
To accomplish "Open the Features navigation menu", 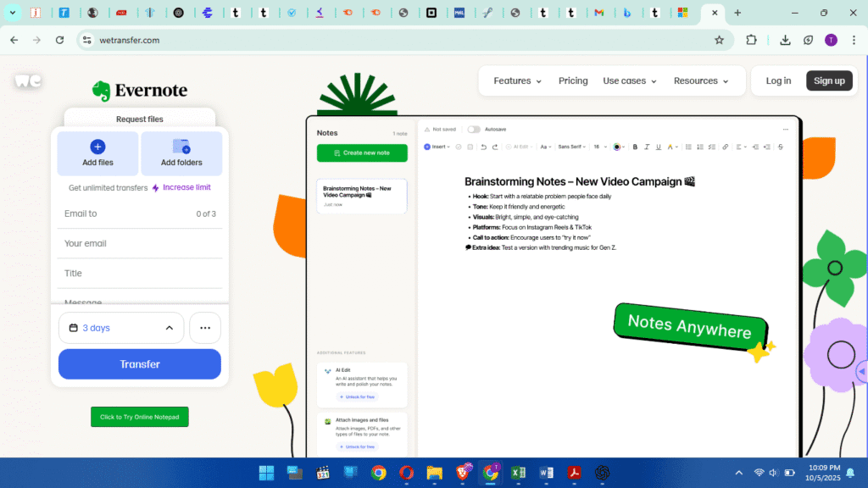I will (x=518, y=80).
